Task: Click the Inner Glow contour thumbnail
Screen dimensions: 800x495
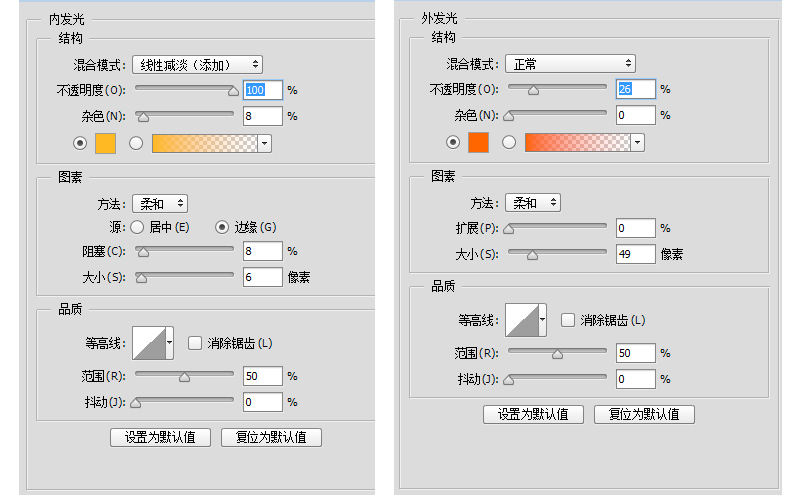Action: [x=149, y=343]
